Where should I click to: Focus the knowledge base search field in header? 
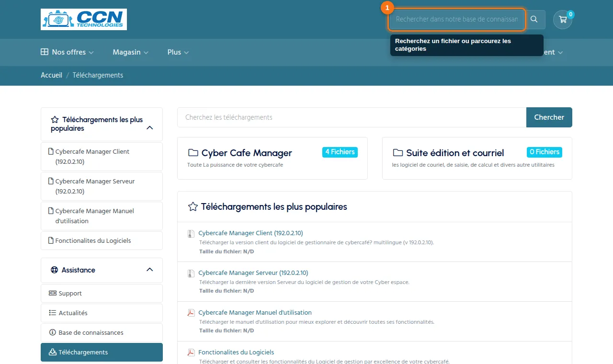tap(456, 20)
